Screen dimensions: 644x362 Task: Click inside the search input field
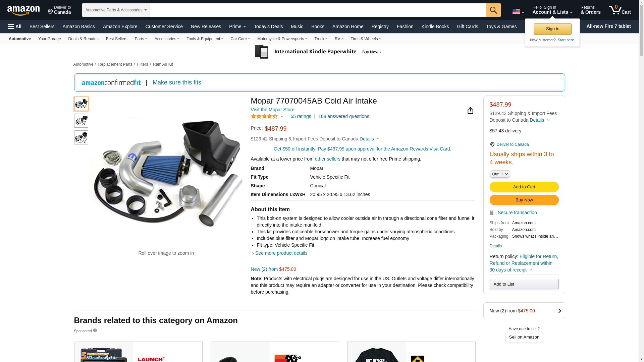tap(318, 10)
